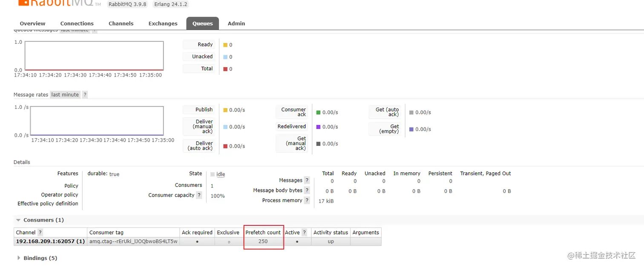Viewport: 644px width, 268px height.
Task: Click red swatch beside Total value
Action: coord(225,69)
